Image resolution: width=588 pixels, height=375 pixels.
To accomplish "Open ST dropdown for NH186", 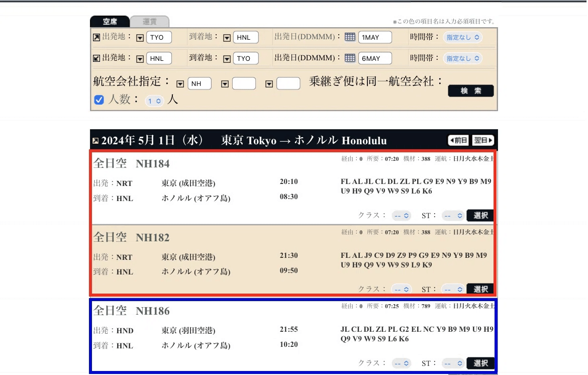I will 453,363.
